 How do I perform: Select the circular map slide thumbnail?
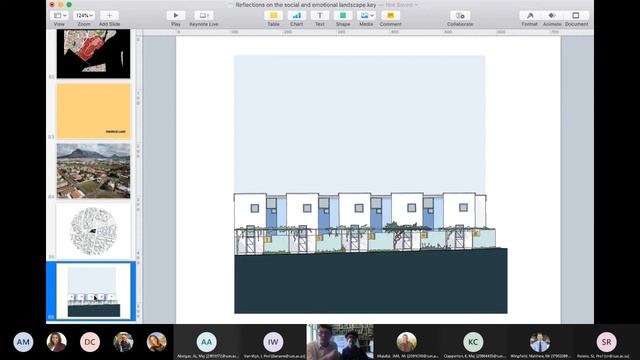tap(93, 231)
